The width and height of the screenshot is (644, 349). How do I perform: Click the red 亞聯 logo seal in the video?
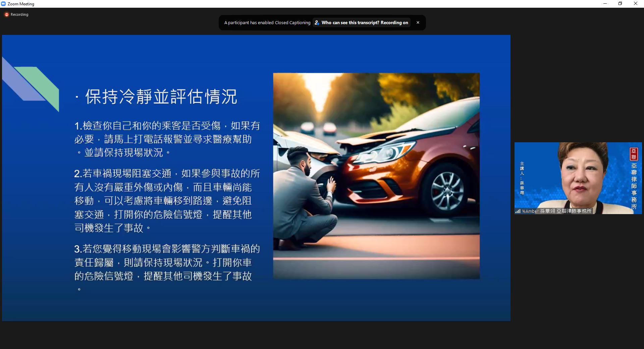coord(634,154)
